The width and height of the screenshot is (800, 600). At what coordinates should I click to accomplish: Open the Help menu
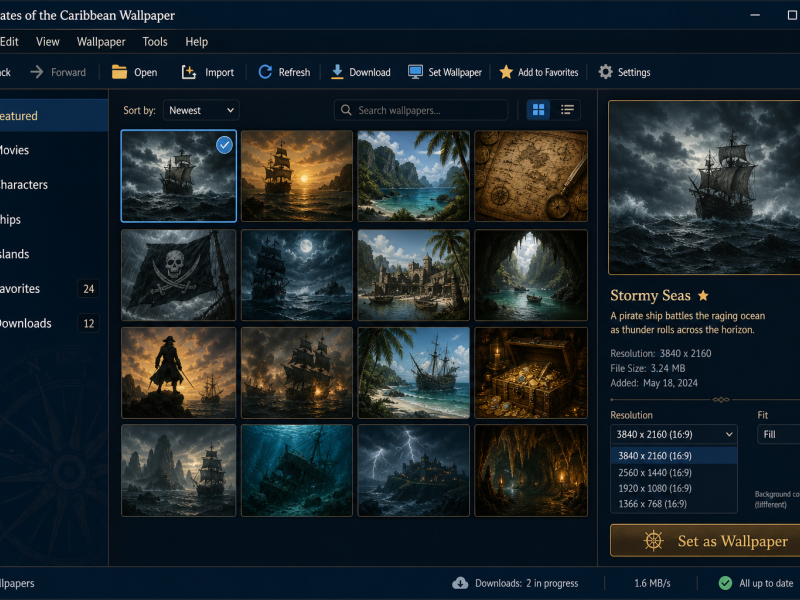(x=196, y=42)
